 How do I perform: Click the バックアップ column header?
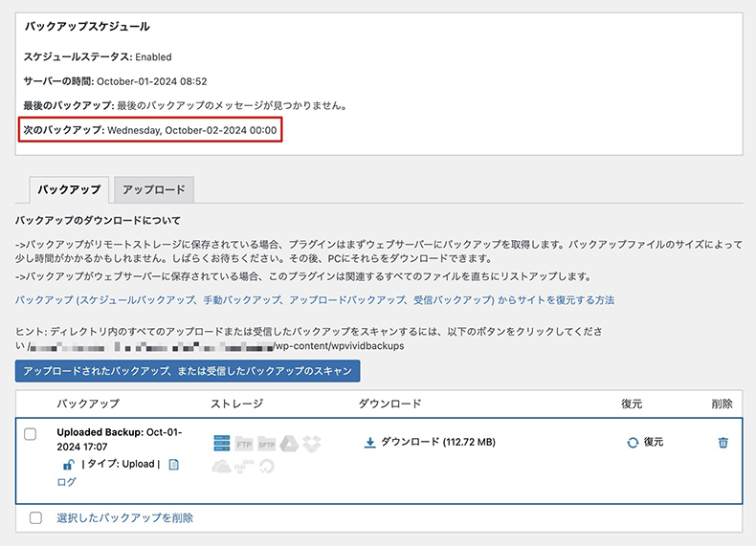click(88, 404)
